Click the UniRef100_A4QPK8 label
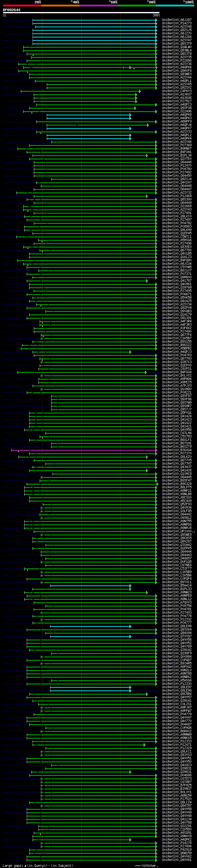This screenshot has width=197, height=868. point(177,115)
